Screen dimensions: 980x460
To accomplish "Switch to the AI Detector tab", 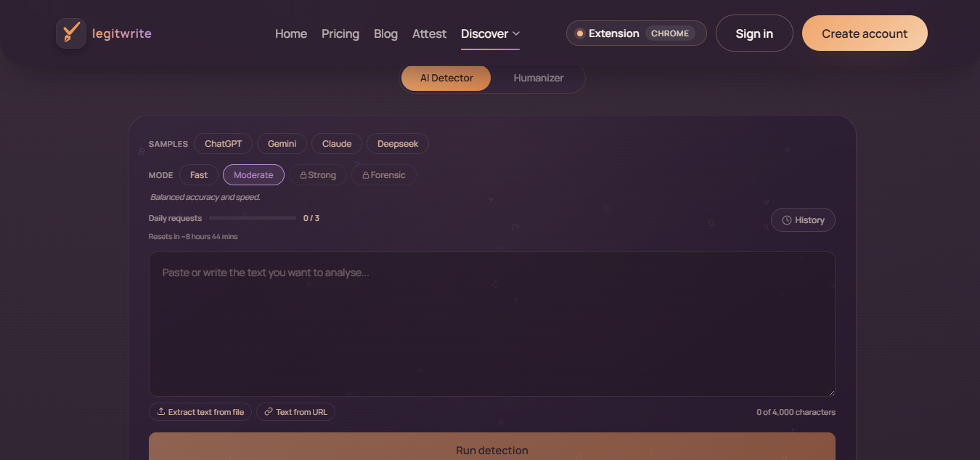I will [446, 78].
